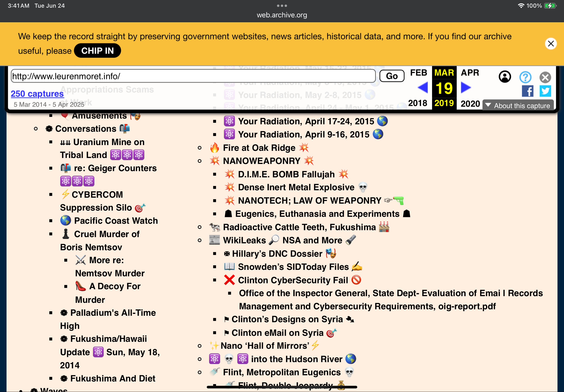Open D.I.M.E. BOMB Fallujah link
The width and height of the screenshot is (564, 392).
click(286, 174)
